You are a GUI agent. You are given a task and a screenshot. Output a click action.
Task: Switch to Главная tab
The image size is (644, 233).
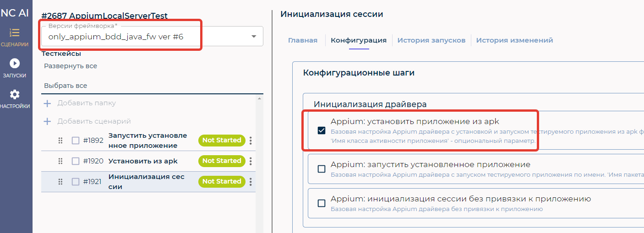click(x=303, y=40)
